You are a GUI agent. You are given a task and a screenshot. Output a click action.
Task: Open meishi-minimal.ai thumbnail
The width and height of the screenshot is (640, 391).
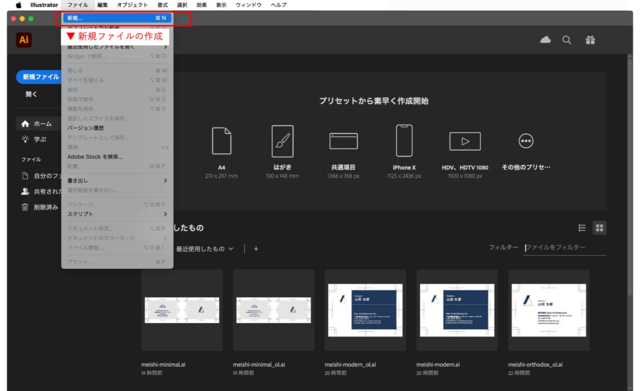182,310
